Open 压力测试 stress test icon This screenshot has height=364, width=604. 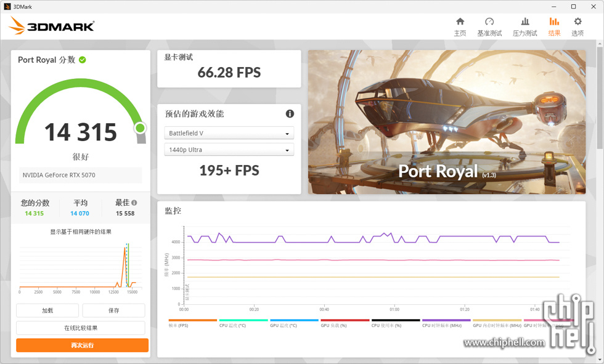524,22
